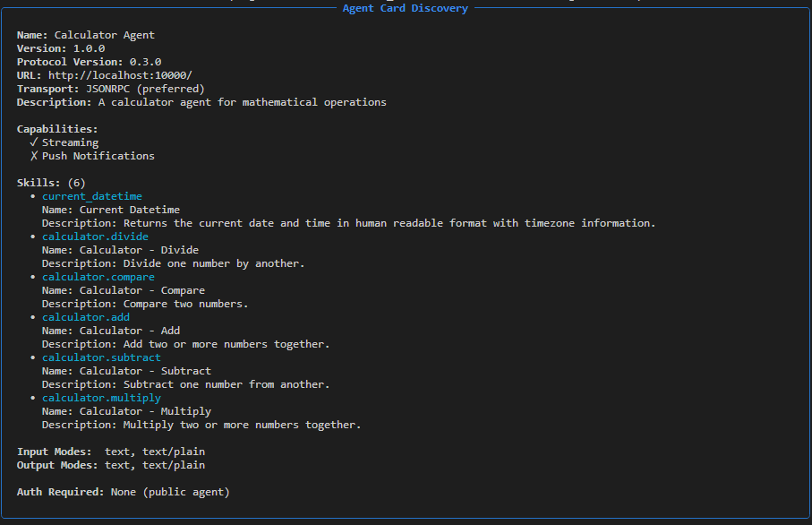Click the bullet before current_datetime

[x=33, y=196]
